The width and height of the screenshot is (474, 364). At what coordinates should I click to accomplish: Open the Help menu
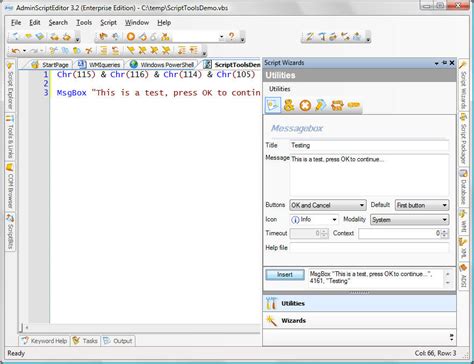pyautogui.click(x=164, y=23)
